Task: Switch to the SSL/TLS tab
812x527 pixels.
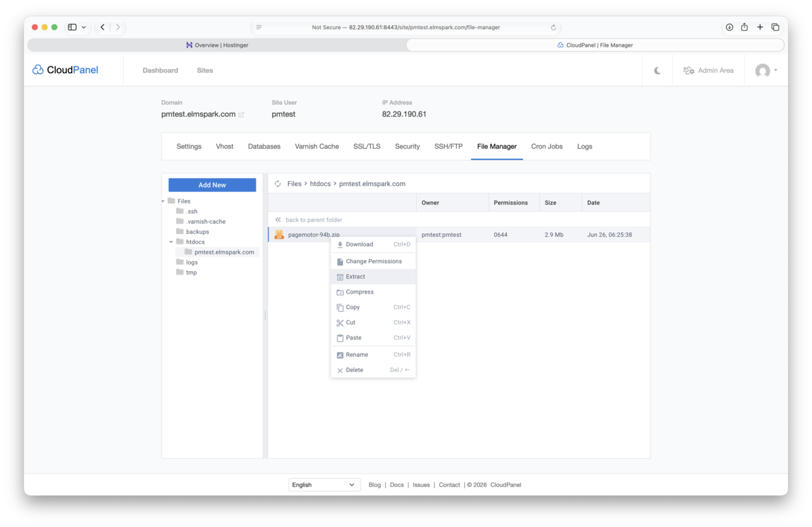Action: (367, 146)
